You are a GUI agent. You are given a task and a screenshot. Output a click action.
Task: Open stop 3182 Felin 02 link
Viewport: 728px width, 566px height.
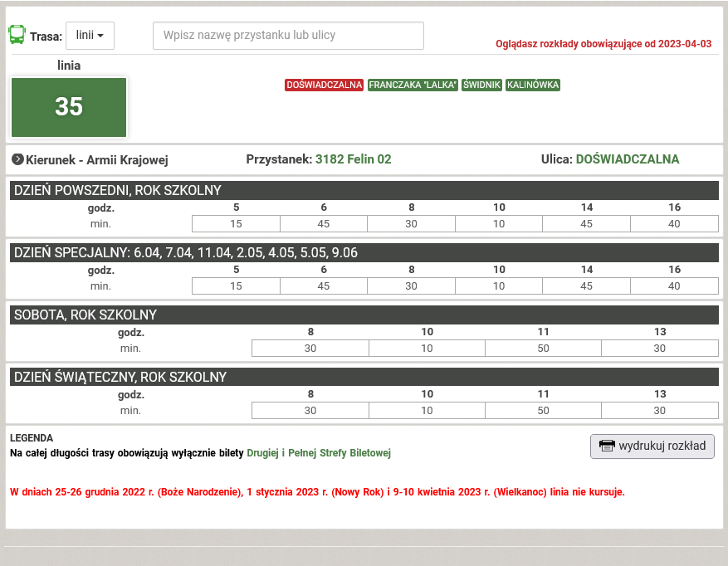tap(353, 159)
